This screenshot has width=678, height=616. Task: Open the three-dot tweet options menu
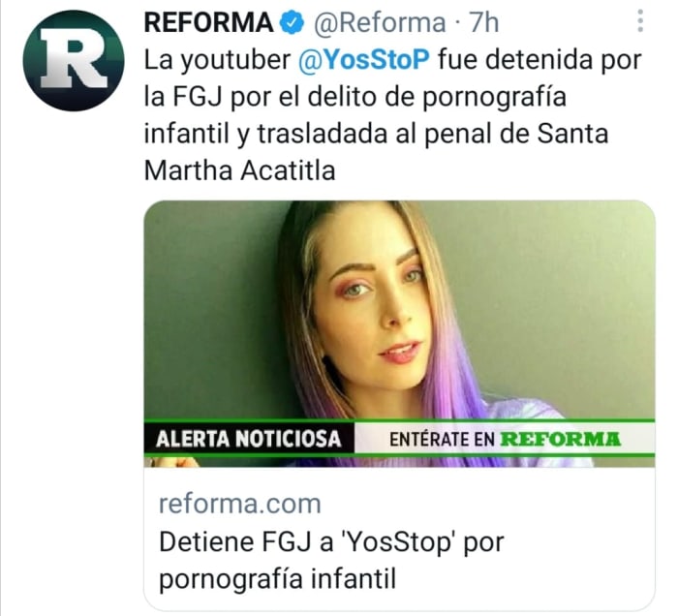pyautogui.click(x=640, y=21)
